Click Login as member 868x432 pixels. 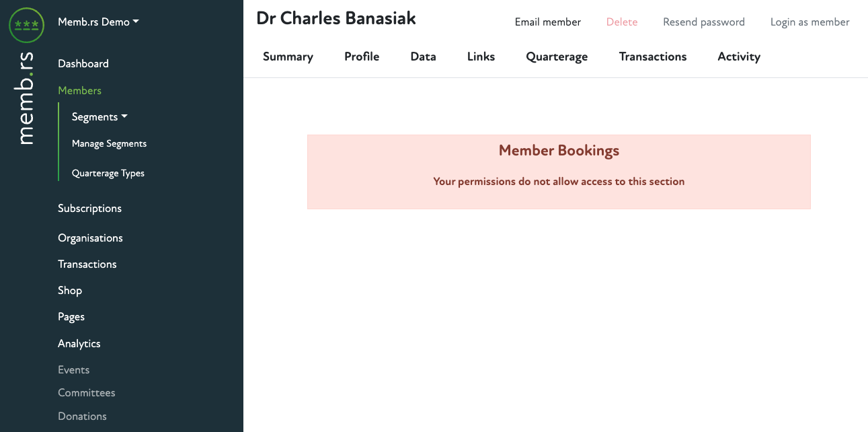coord(810,22)
